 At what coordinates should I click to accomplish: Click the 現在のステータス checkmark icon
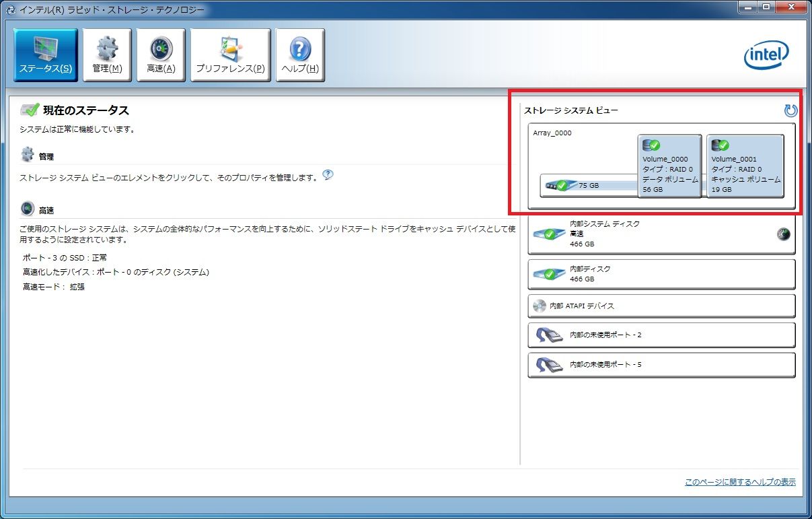(30, 110)
